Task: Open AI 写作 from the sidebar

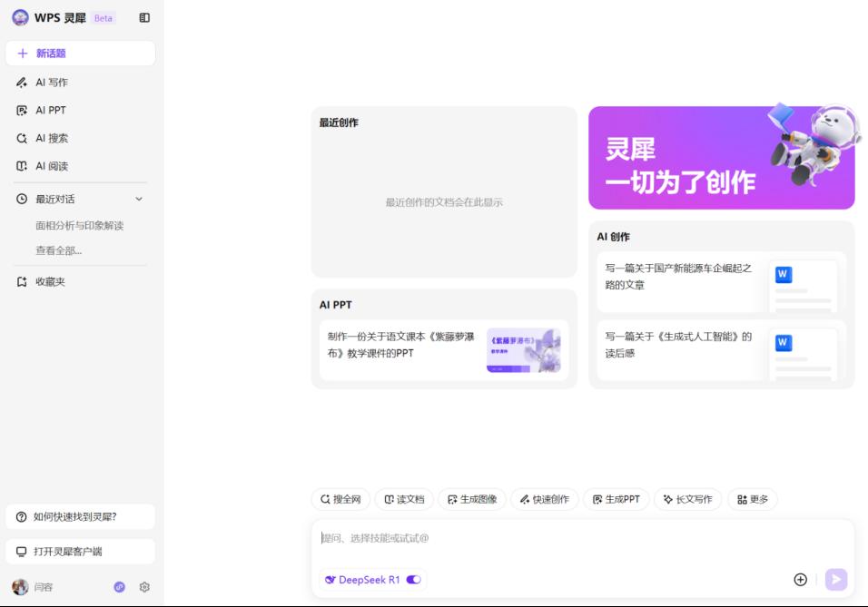Action: pos(80,83)
